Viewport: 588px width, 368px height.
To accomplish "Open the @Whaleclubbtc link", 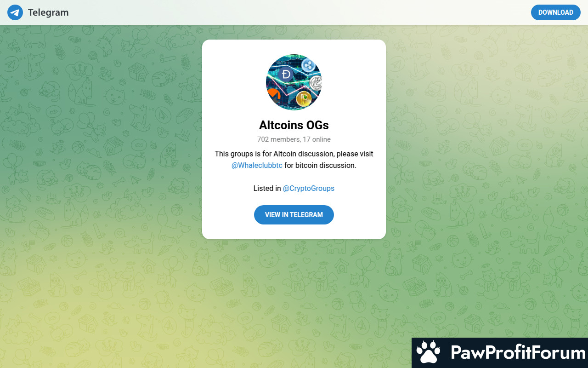I will 257,165.
